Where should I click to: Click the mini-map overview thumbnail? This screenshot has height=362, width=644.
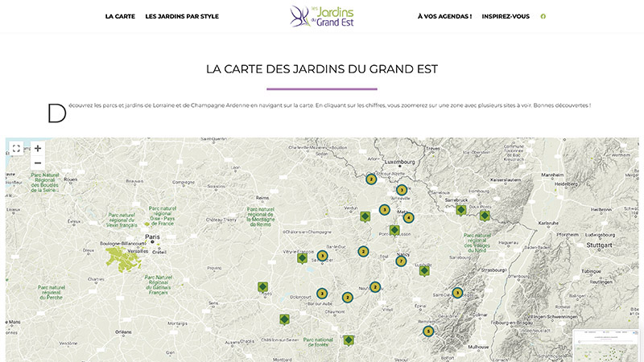[x=606, y=346]
